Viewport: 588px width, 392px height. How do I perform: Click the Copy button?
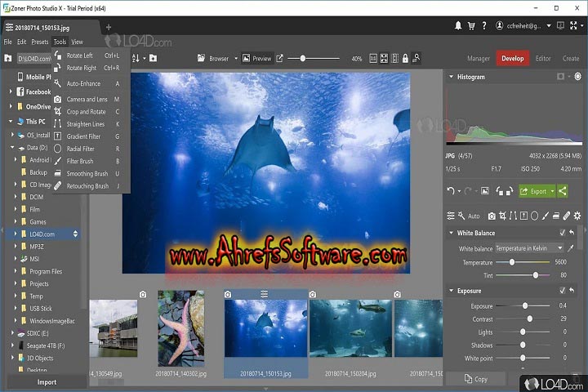(475, 379)
